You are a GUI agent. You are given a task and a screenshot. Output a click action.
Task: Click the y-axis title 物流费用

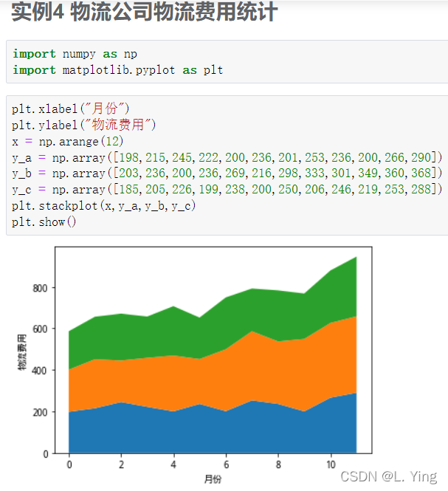click(22, 352)
